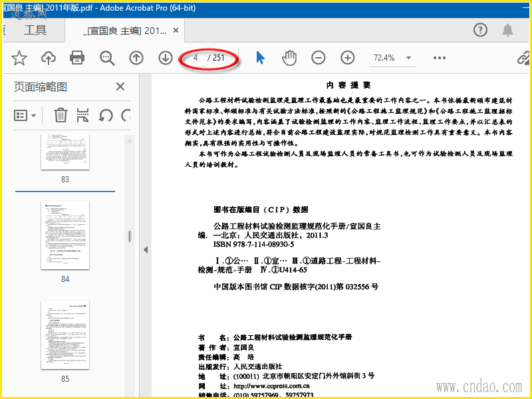The width and height of the screenshot is (532, 399).
Task: Select the open PDF document tab
Action: (125, 31)
